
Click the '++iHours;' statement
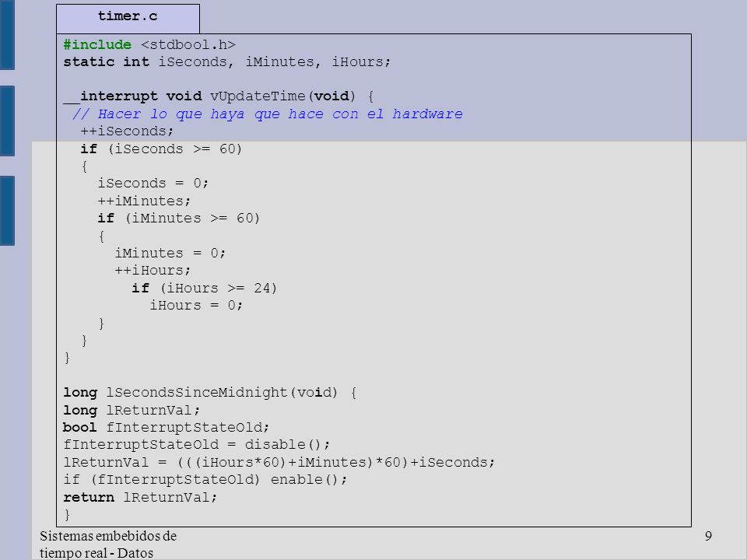coord(153,271)
